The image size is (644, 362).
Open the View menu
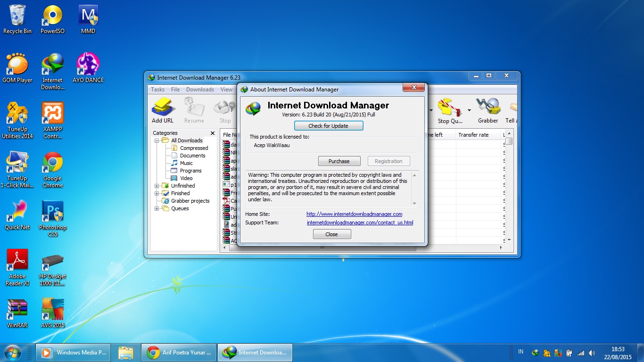point(227,90)
